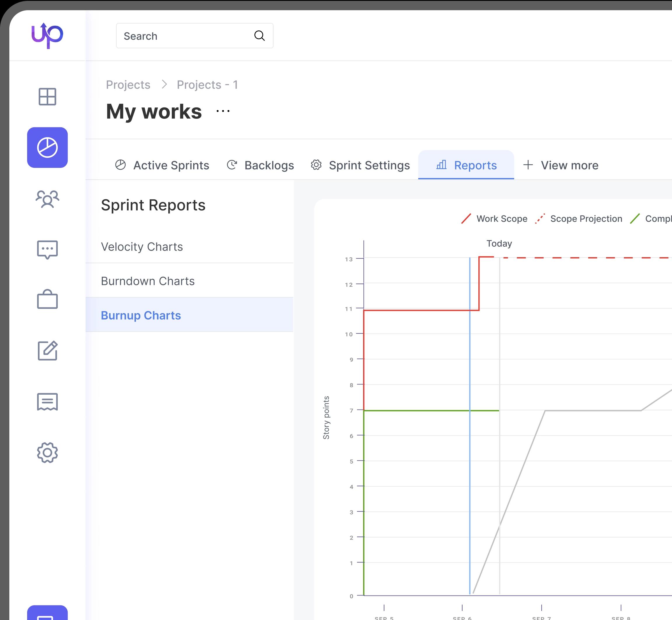Viewport: 672px width, 620px height.
Task: Toggle Scope Projection legend entry
Action: click(x=578, y=219)
